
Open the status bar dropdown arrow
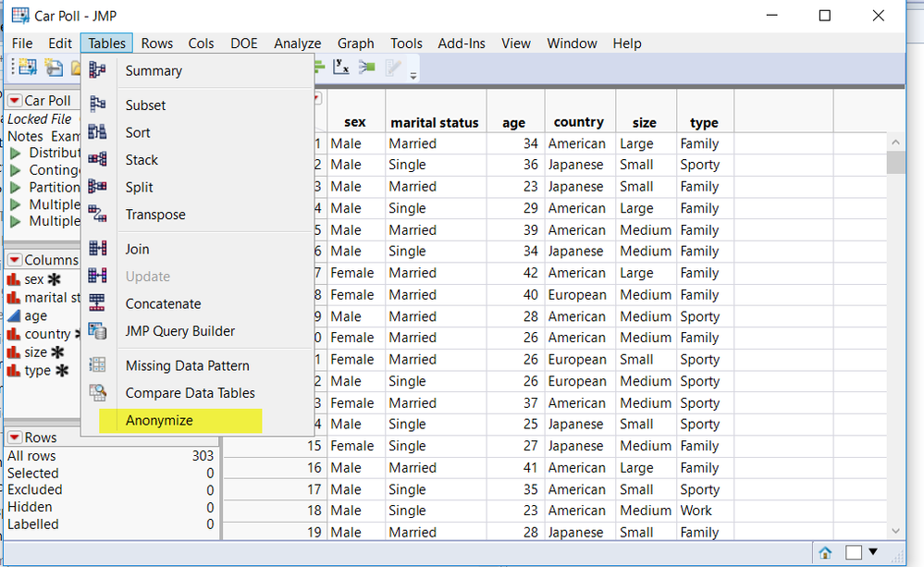(873, 551)
